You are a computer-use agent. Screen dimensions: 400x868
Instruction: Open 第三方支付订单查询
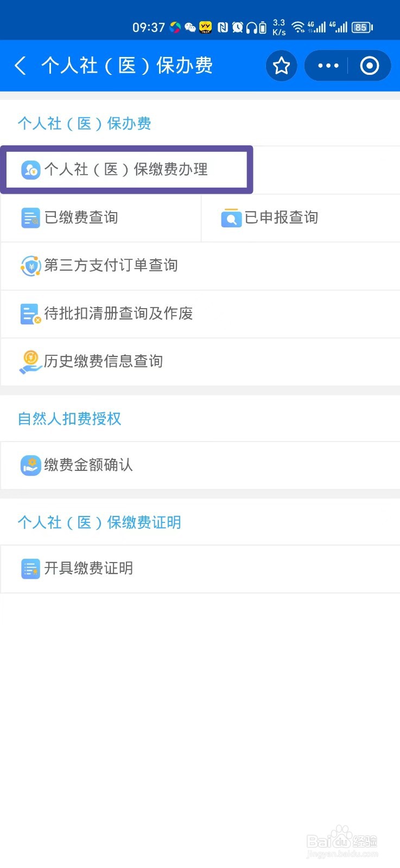point(111,266)
